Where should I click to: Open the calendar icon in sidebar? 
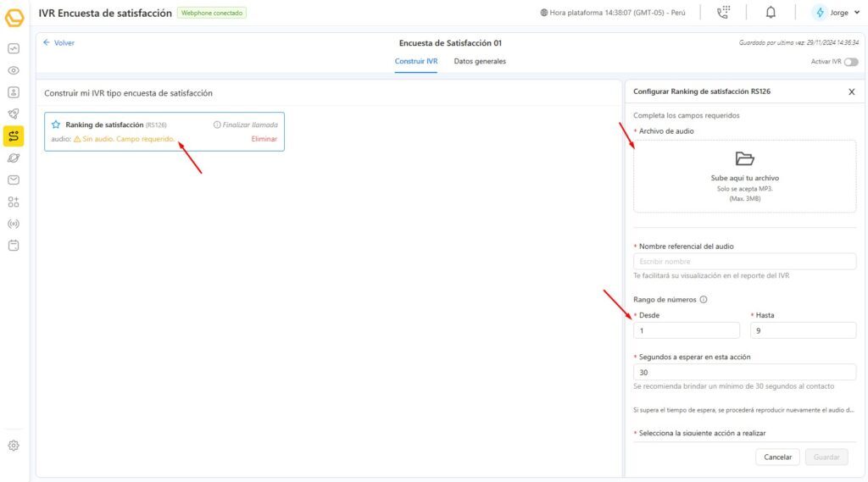coord(14,246)
